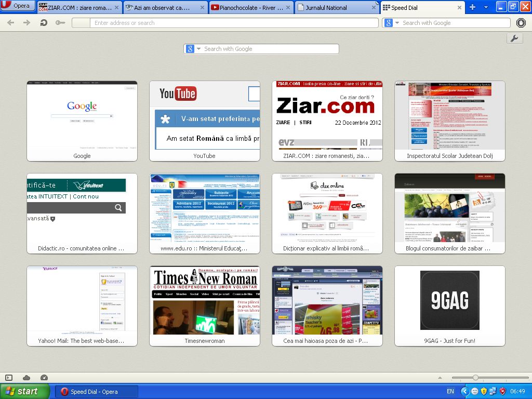This screenshot has height=399, width=532.
Task: Open 'Cea mai haioasa poza de azi' thumbnail
Action: click(x=327, y=306)
